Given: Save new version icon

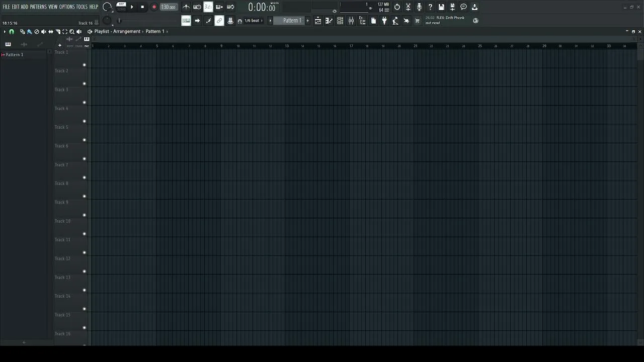Looking at the screenshot, I should 452,7.
